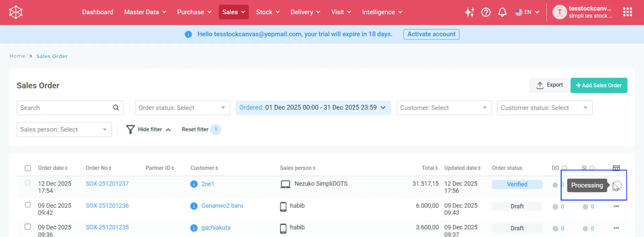This screenshot has width=644, height=237.
Task: Click into the Search input field
Action: tap(64, 108)
